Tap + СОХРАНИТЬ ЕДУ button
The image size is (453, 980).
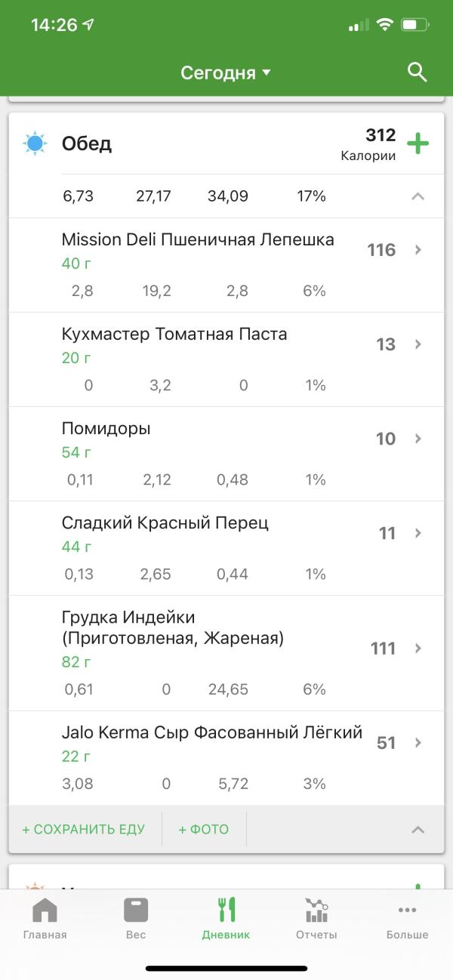83,829
